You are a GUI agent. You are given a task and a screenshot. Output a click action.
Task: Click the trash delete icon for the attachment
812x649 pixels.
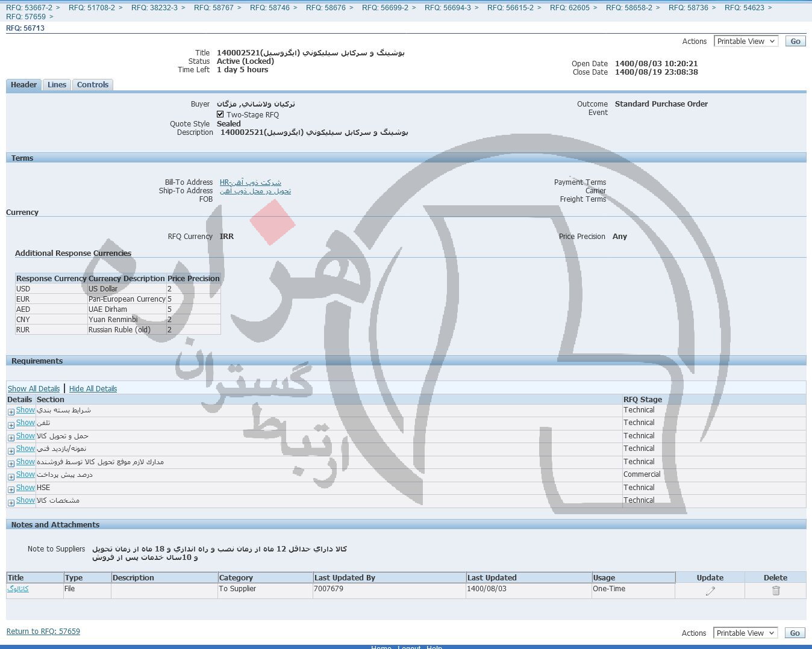tap(776, 591)
